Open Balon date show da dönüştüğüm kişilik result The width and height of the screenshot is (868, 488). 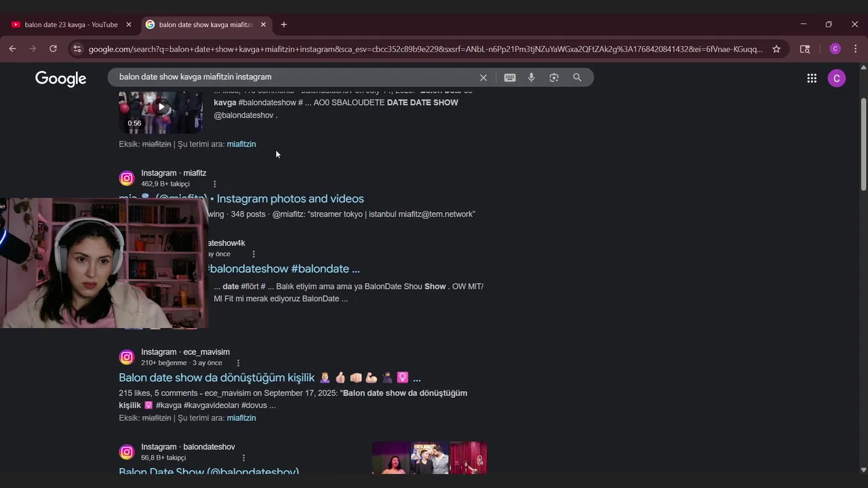click(x=270, y=378)
